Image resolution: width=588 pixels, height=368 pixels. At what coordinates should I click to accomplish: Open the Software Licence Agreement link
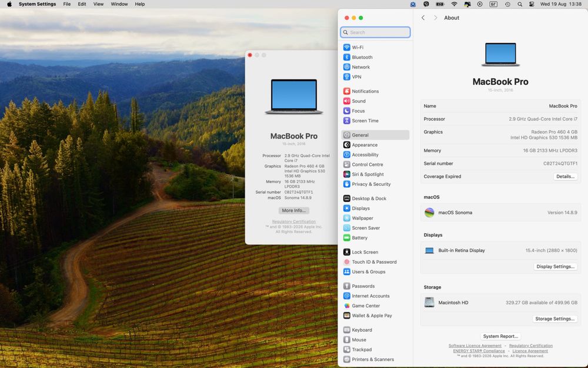[475, 346]
